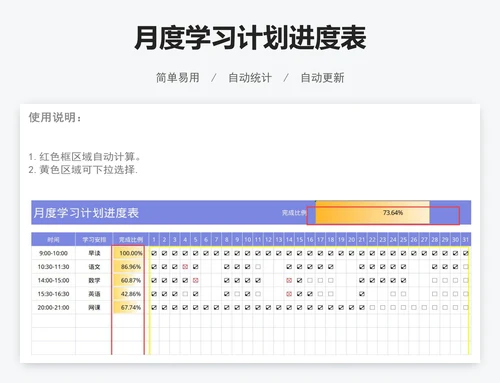Screen dimensions: 500x383
Task: Toggle 数学 red-crossed box under day 14
Action: tap(289, 280)
